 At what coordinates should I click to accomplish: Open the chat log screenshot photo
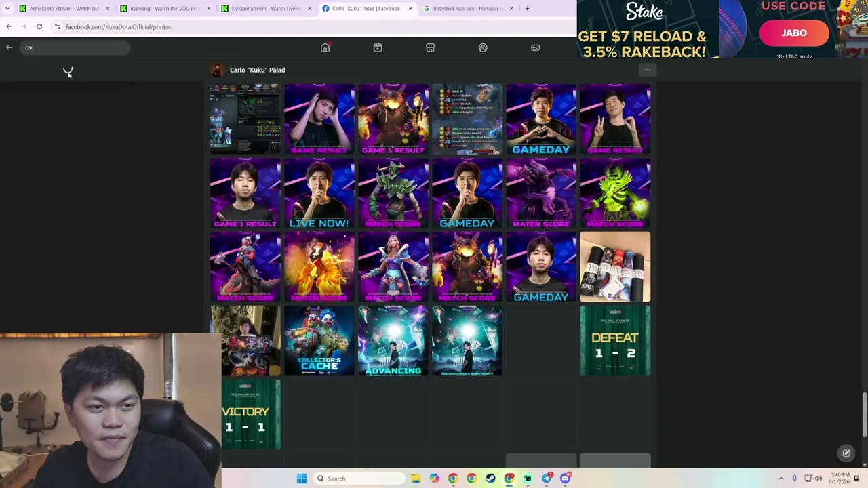coord(467,119)
